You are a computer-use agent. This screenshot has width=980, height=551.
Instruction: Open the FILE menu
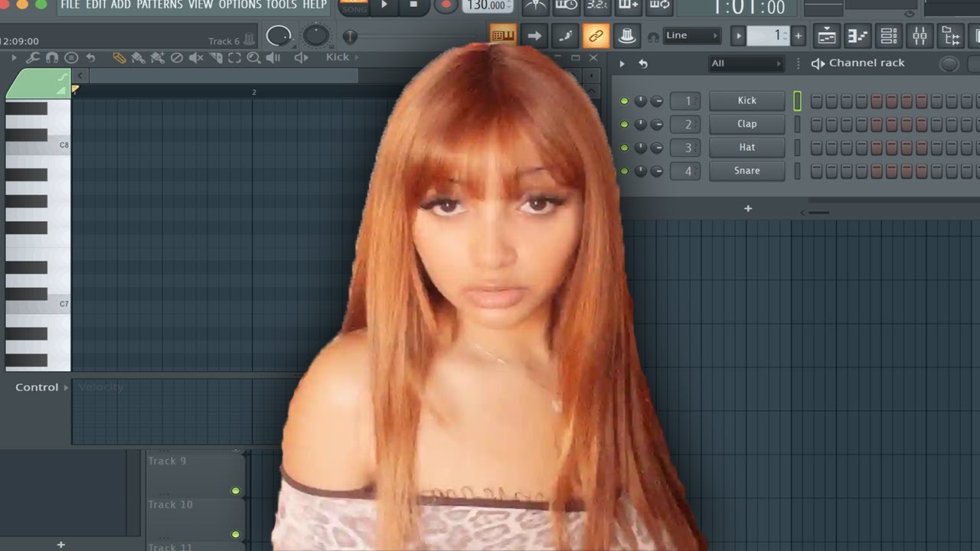pos(70,5)
